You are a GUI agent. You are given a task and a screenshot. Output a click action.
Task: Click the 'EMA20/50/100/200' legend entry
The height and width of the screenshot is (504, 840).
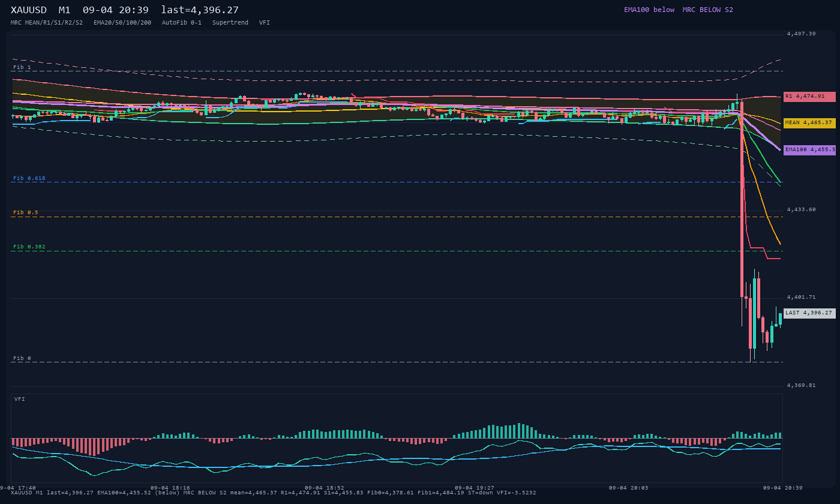pos(122,23)
